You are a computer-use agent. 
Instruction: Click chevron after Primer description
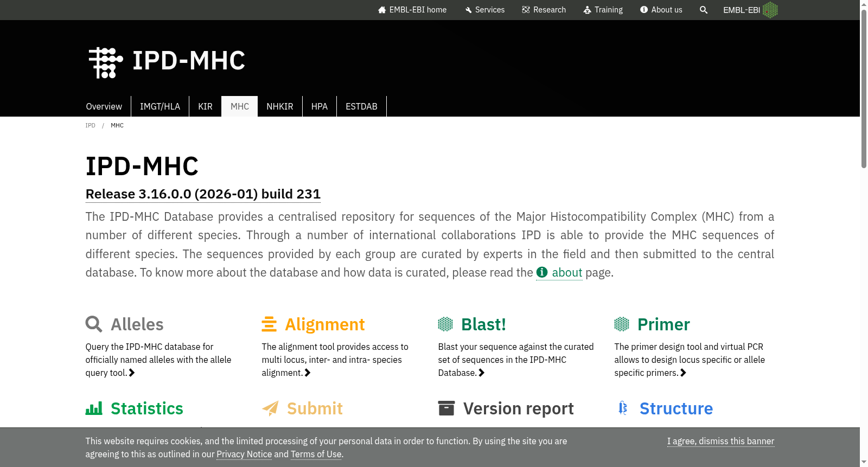[x=683, y=373]
